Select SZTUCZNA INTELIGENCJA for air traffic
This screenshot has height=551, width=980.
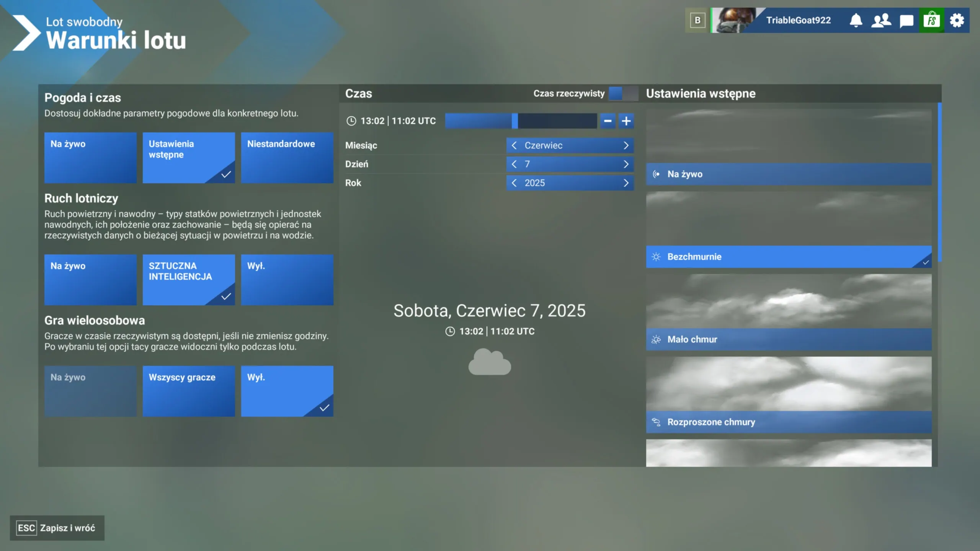pyautogui.click(x=189, y=280)
